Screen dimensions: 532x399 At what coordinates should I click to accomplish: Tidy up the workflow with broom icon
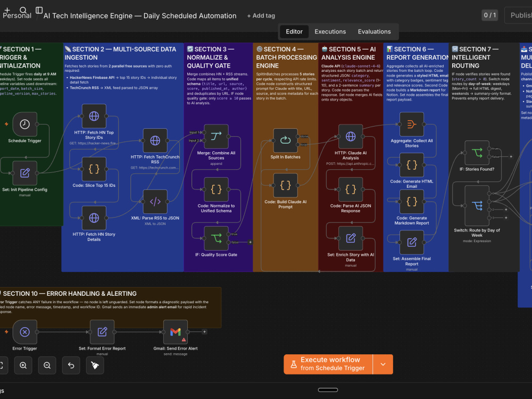click(x=95, y=365)
